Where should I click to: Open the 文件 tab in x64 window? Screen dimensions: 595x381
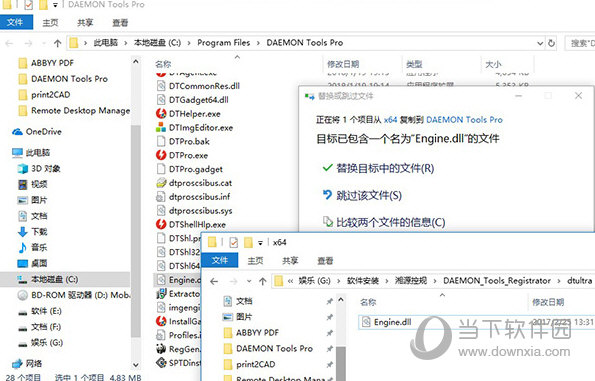[219, 260]
